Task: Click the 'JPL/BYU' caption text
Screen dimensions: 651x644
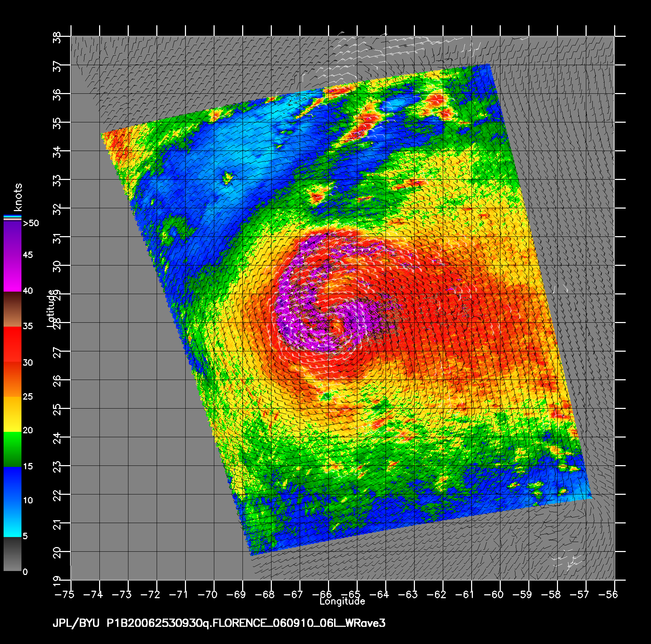Action: pos(76,624)
